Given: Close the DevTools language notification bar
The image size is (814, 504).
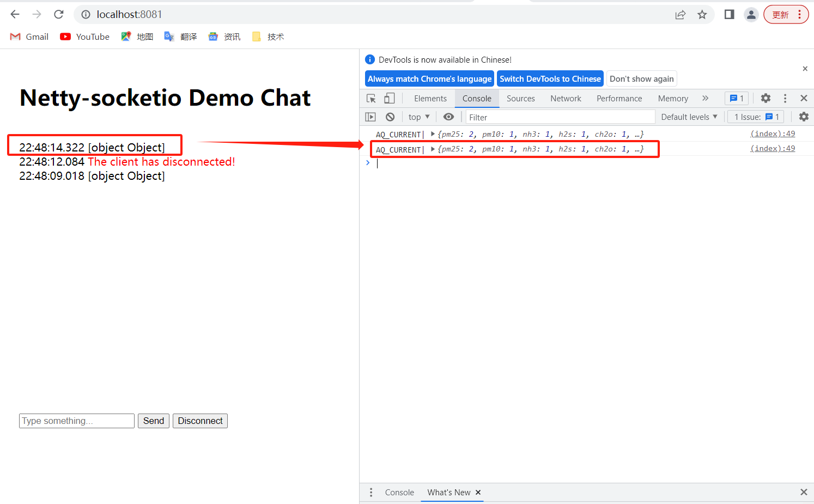Looking at the screenshot, I should pos(805,69).
